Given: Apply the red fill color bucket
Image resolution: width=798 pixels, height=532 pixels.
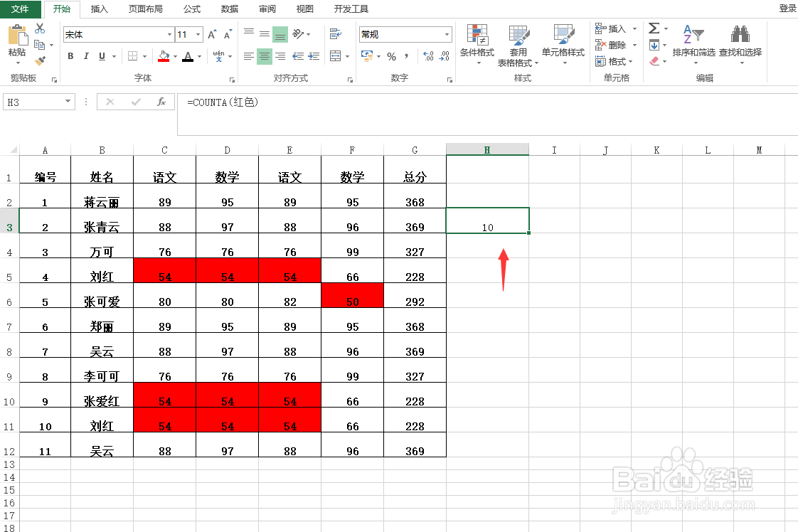Looking at the screenshot, I should [x=164, y=56].
